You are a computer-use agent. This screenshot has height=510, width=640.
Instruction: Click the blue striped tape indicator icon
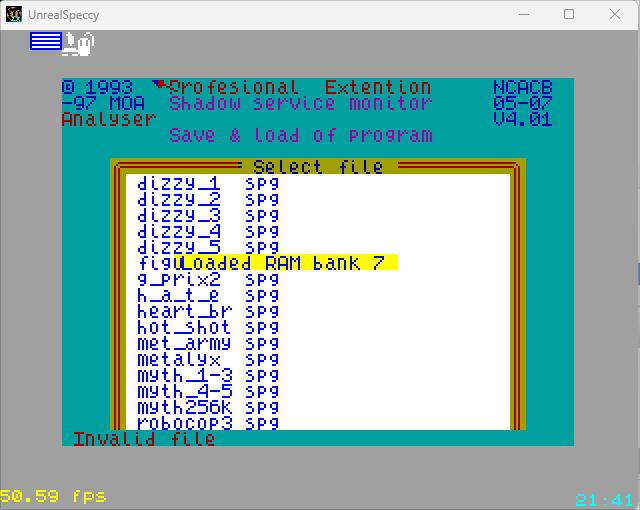point(46,41)
